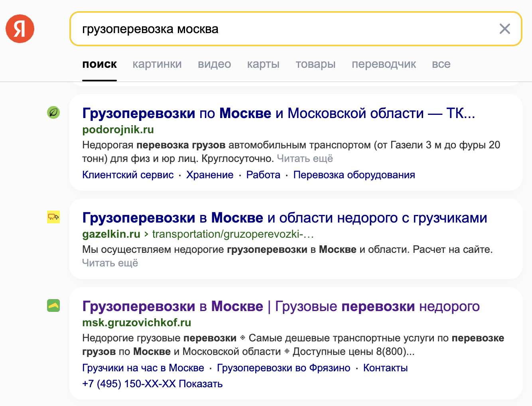The image size is (532, 406).
Task: Expand Читать ещё in the podorojnik.ru snippet
Action: pos(305,159)
